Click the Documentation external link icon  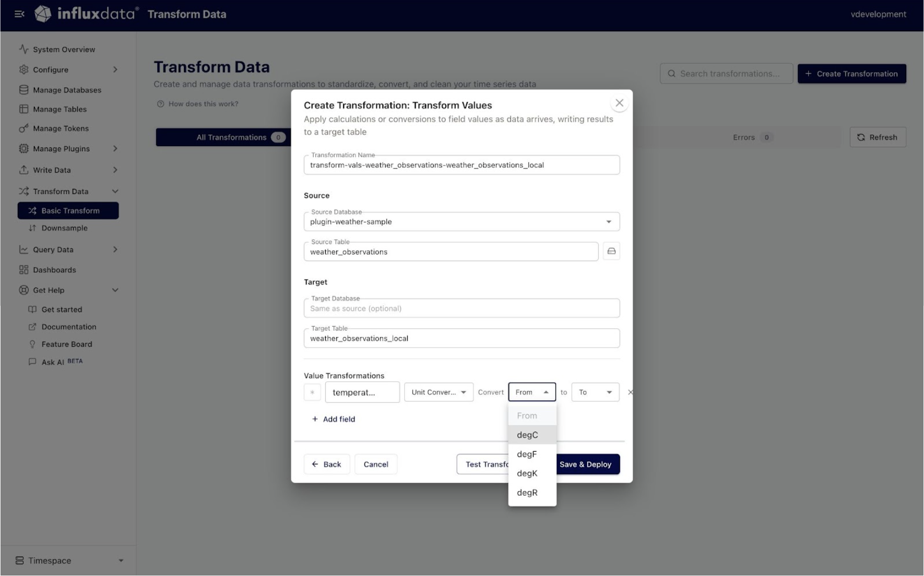click(x=32, y=327)
